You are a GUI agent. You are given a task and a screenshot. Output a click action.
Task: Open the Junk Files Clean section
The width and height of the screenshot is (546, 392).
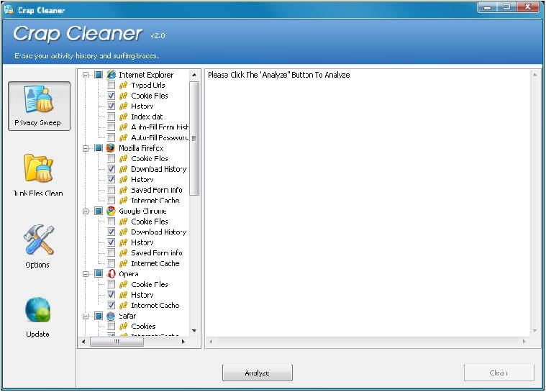coord(38,175)
